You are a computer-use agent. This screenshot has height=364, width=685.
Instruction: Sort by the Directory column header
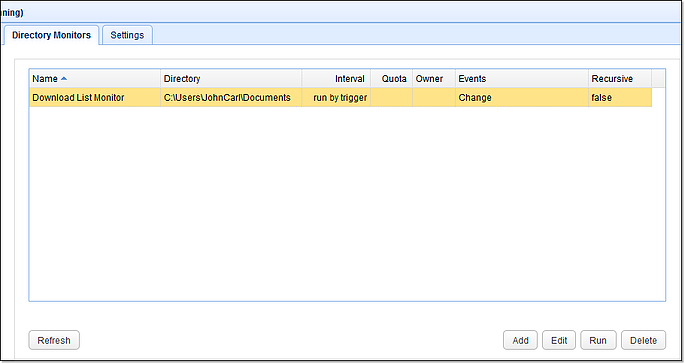point(231,79)
